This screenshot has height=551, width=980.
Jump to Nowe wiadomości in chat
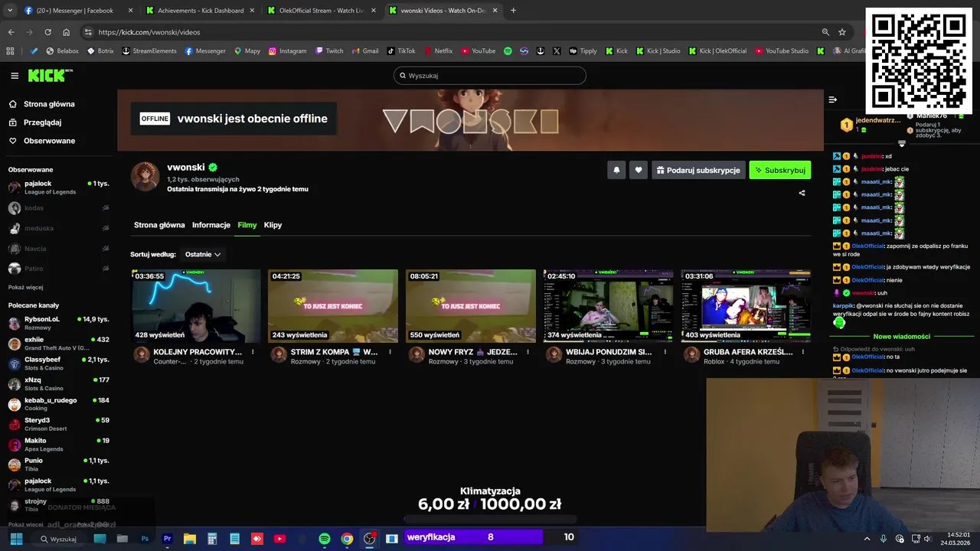(x=901, y=336)
